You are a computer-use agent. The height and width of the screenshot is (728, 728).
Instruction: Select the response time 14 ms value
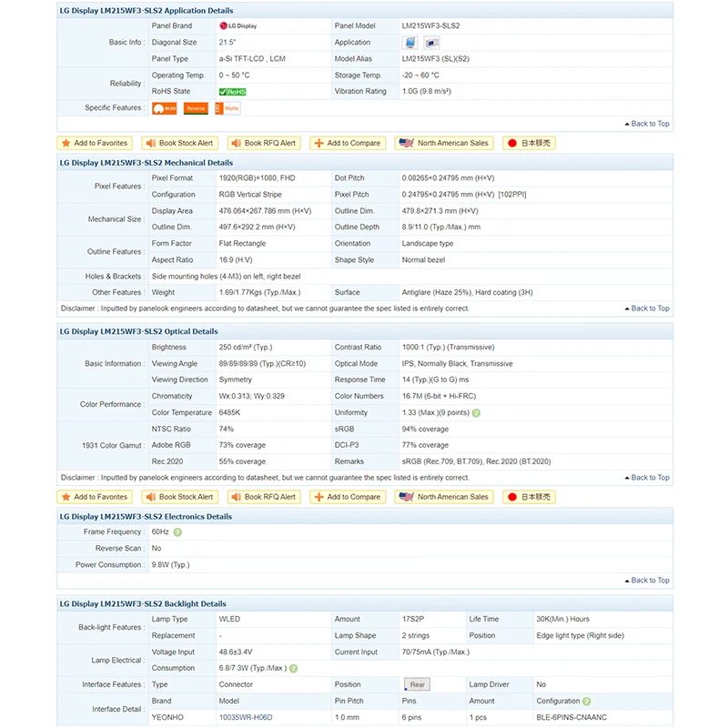tap(436, 379)
